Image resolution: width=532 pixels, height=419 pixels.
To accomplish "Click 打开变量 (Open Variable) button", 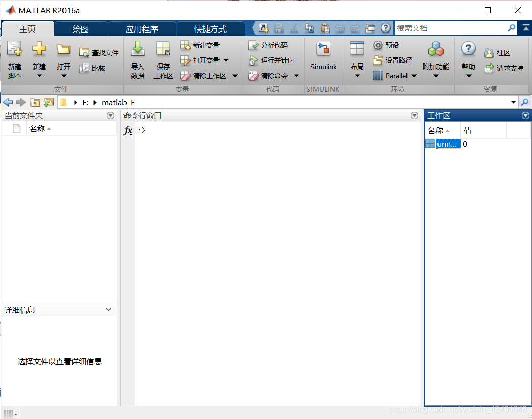I will 200,60.
